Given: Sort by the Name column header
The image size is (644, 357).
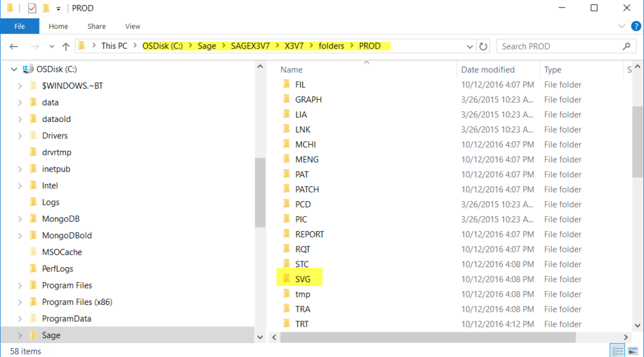Looking at the screenshot, I should [x=292, y=70].
